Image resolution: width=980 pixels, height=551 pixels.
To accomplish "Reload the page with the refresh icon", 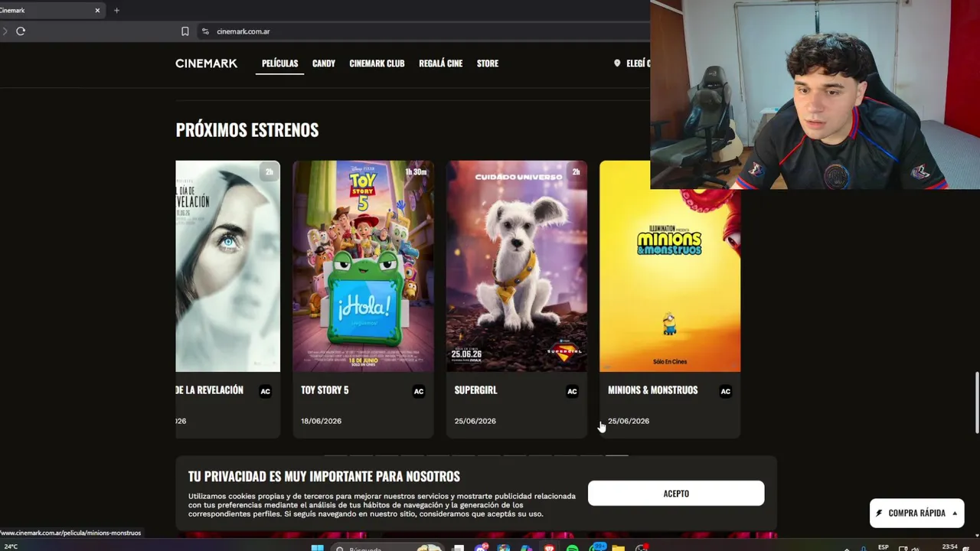I will (21, 31).
